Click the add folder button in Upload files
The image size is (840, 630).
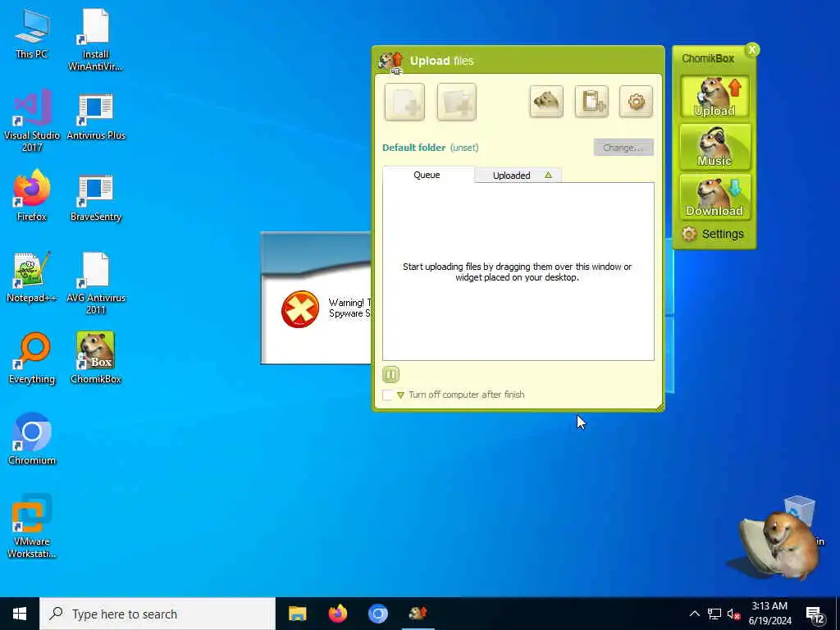tap(456, 102)
